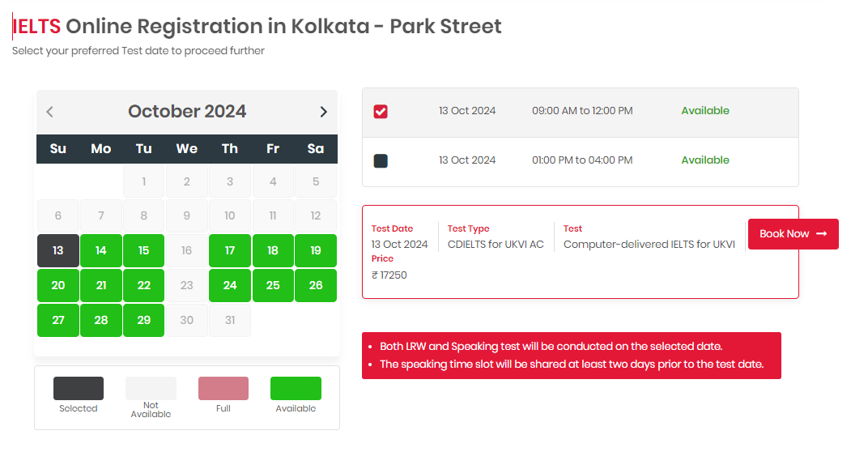Viewport: 868px width, 452px height.
Task: Go to the previous month arrow
Action: pos(50,112)
